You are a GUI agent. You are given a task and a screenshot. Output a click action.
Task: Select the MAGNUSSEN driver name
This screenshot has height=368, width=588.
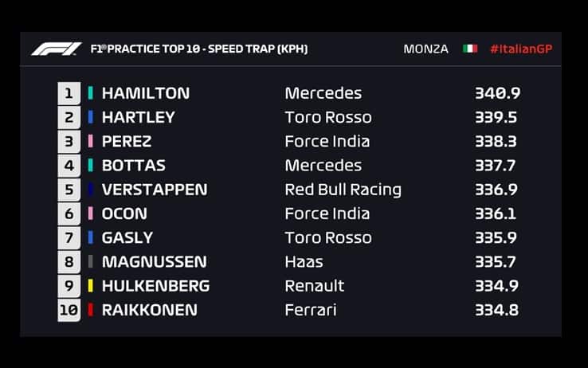pyautogui.click(x=155, y=262)
